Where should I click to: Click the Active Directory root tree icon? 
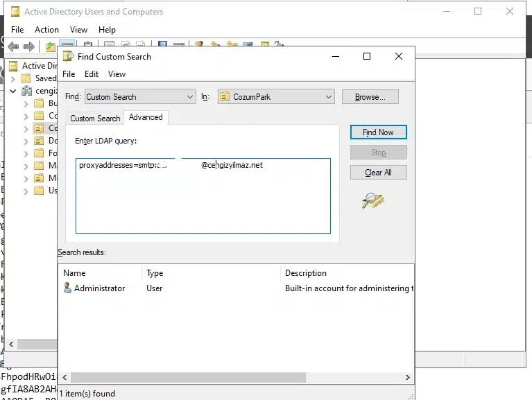[x=13, y=66]
